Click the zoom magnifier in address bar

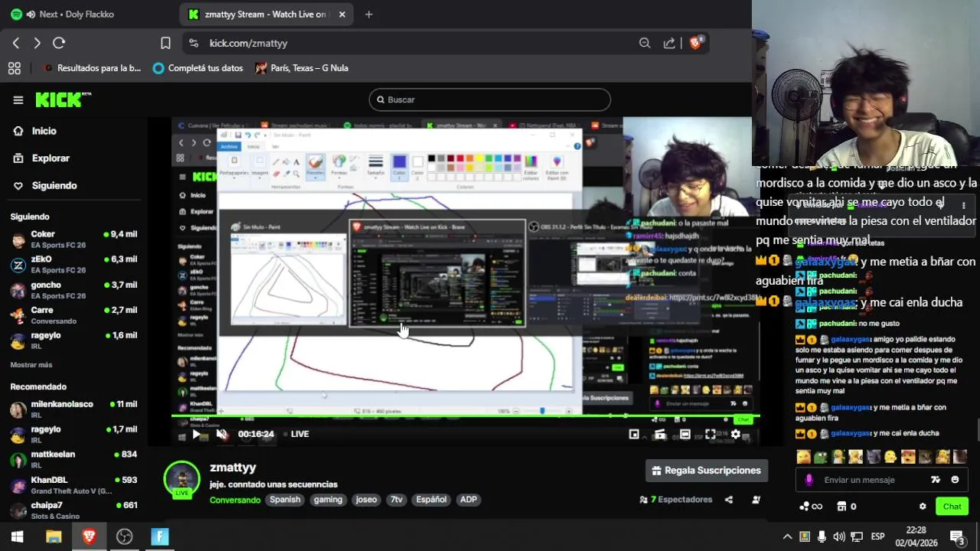coord(645,44)
